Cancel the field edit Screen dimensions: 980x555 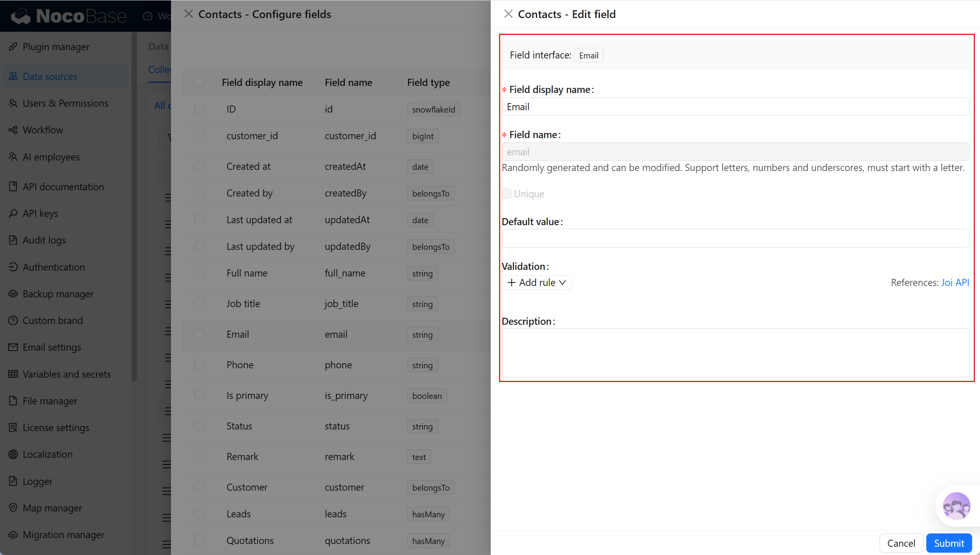coord(901,543)
